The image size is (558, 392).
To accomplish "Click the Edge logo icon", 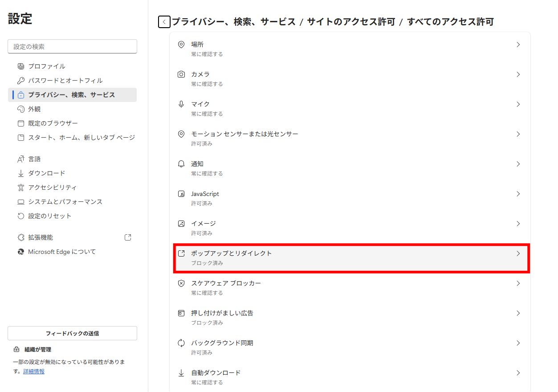I will click(x=20, y=252).
